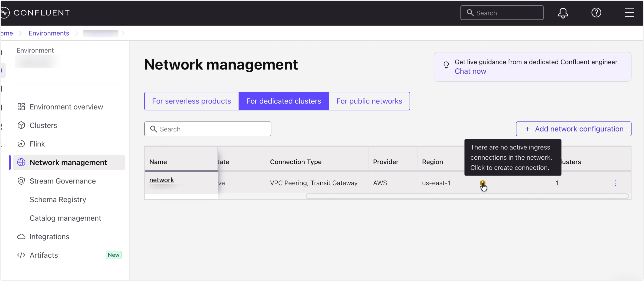Open the top-right hamburger menu
The width and height of the screenshot is (644, 281).
pyautogui.click(x=630, y=12)
